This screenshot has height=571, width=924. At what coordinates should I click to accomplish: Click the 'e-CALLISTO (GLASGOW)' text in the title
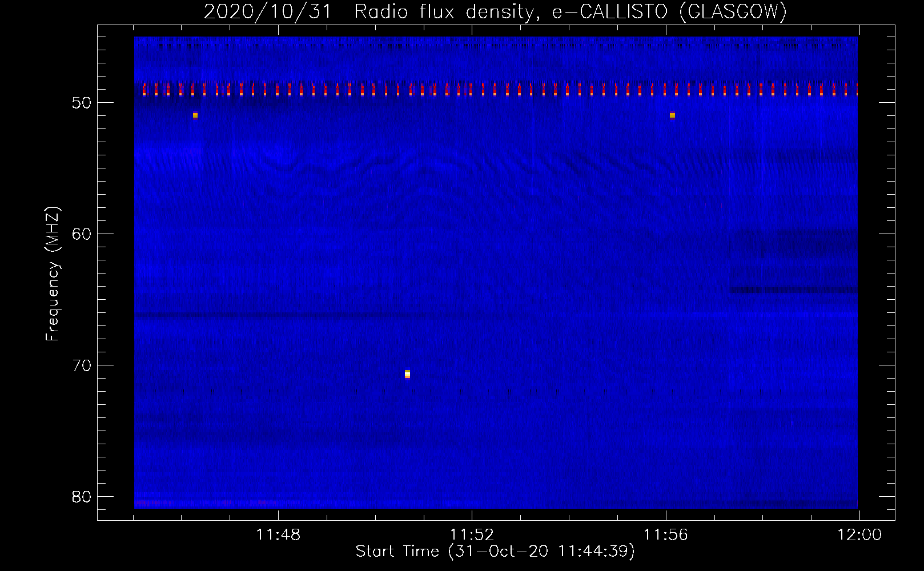(x=669, y=11)
